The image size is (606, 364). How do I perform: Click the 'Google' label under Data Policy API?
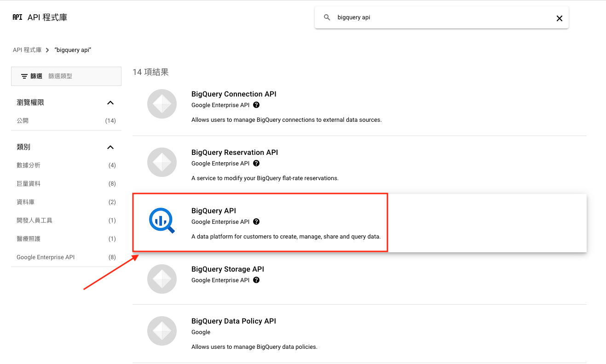click(201, 332)
